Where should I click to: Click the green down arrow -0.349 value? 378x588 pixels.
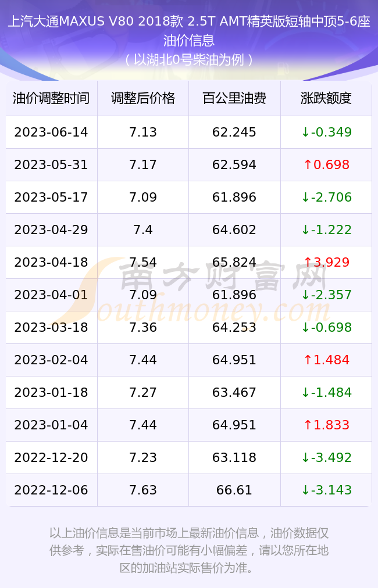(326, 132)
